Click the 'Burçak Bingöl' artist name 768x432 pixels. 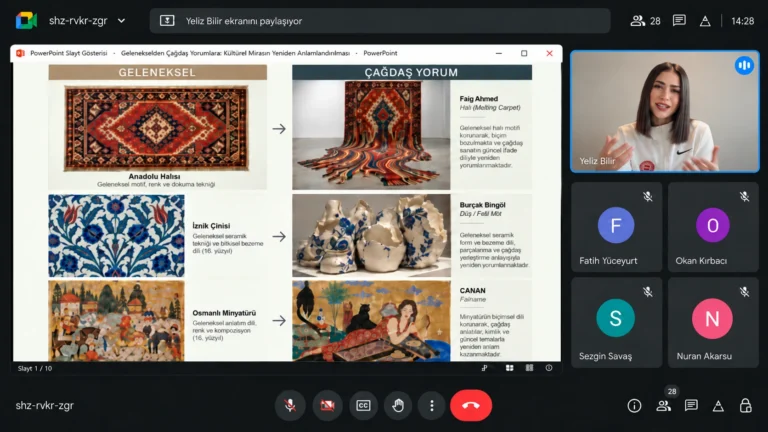point(482,205)
